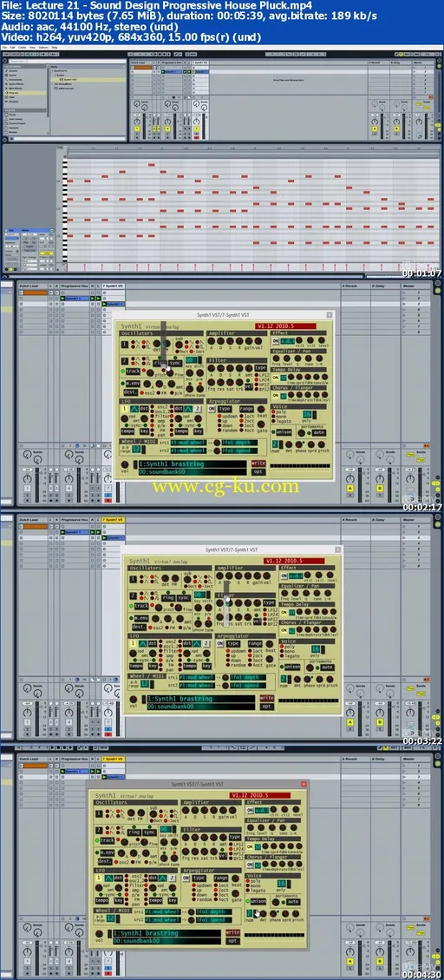Open 00:soundbank00 bank selector, frame 00:03:22
Screen dimensions: 444x980
coord(201,707)
